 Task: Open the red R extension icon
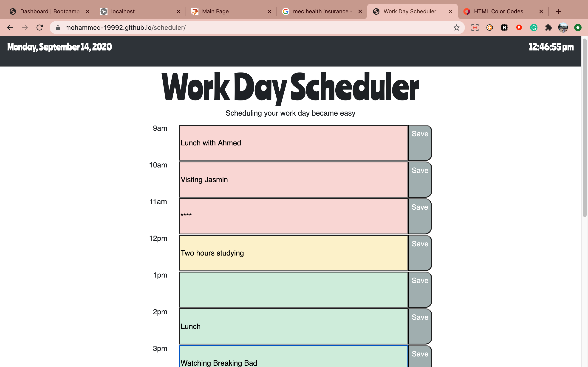(x=519, y=28)
